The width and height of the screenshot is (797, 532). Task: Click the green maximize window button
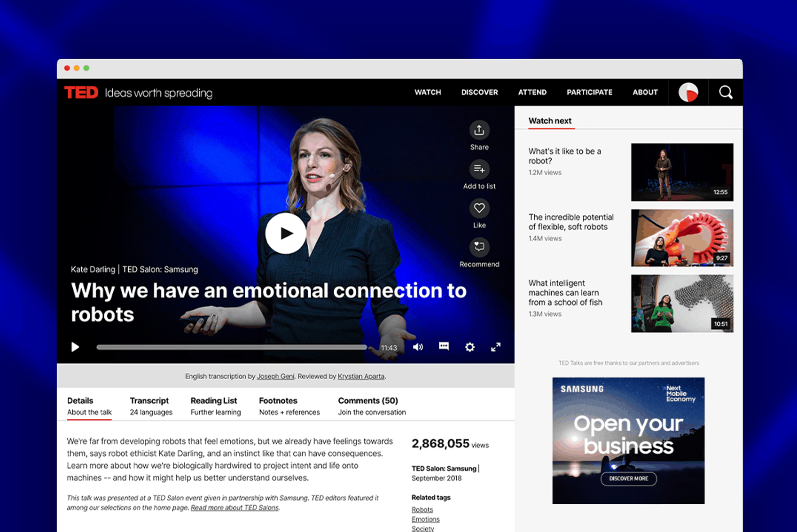click(86, 68)
